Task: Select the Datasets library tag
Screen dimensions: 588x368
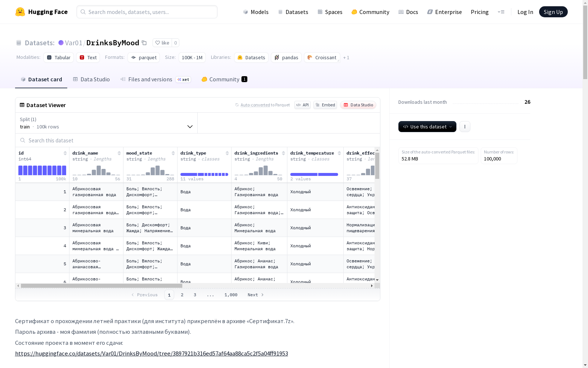Action: click(x=251, y=57)
